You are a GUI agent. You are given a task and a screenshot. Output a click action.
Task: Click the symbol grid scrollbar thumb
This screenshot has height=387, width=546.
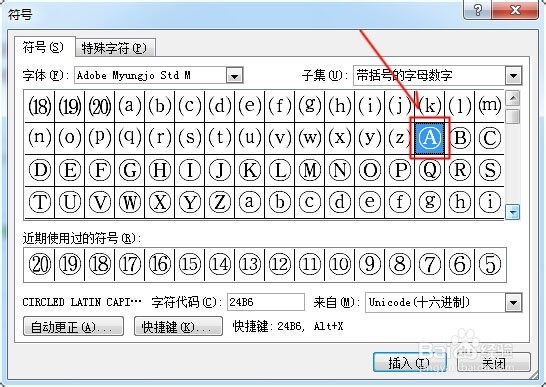tap(513, 116)
